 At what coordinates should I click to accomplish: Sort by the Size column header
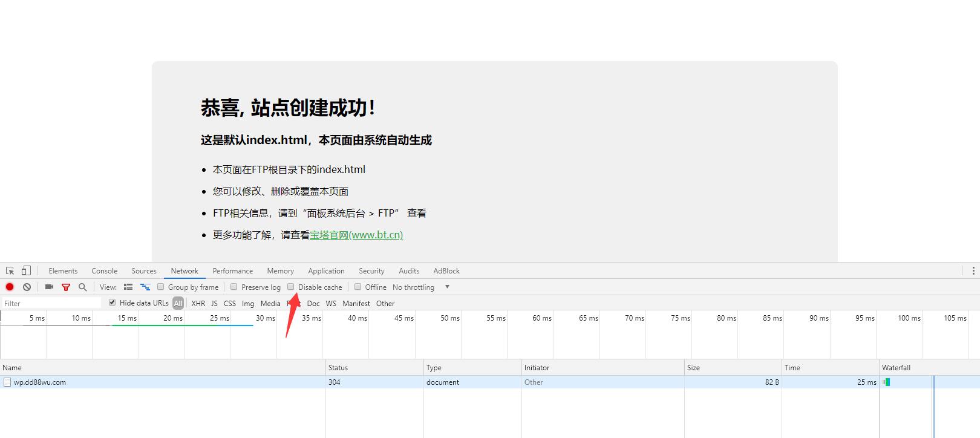(x=733, y=368)
